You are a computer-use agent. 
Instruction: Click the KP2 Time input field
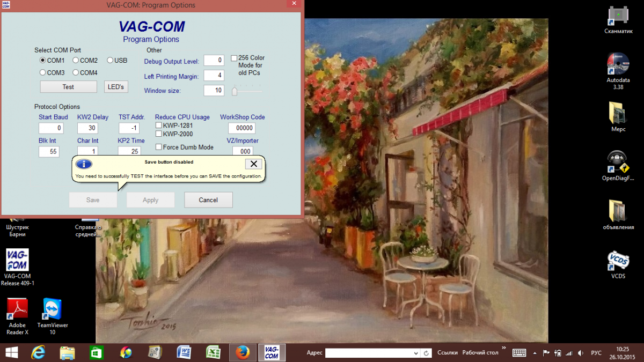129,151
